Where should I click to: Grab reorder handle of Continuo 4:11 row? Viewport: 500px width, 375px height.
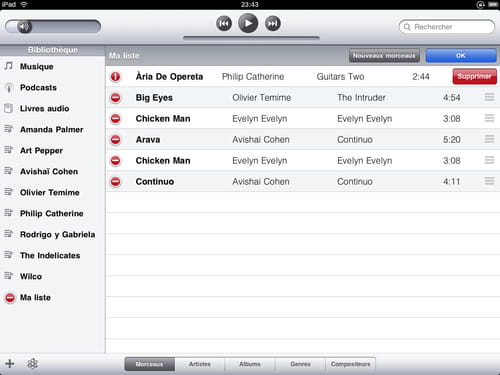[489, 181]
